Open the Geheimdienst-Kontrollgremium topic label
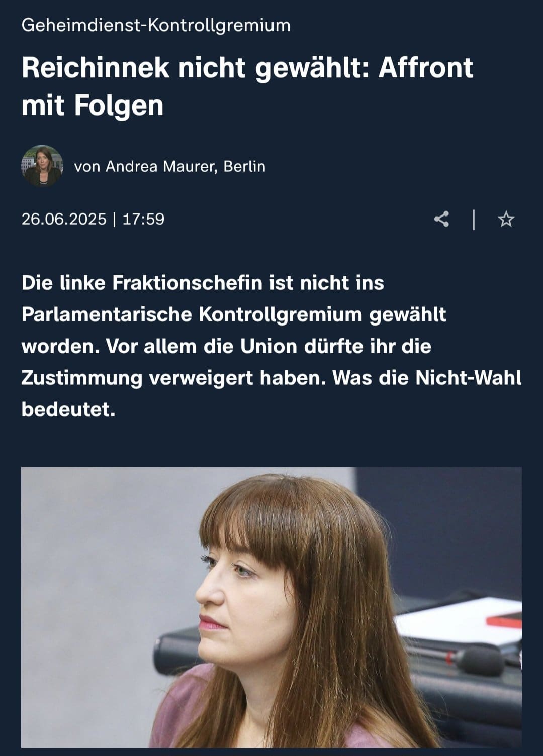The width and height of the screenshot is (543, 756). tap(156, 25)
